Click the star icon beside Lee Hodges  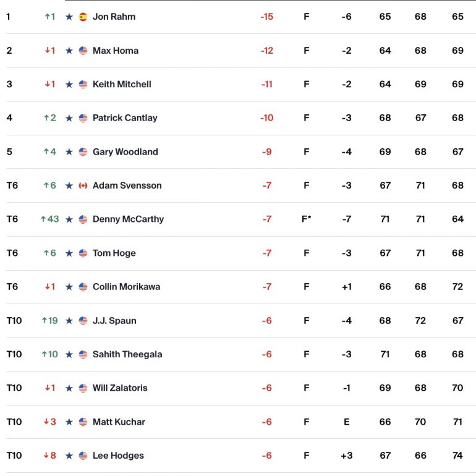69,456
